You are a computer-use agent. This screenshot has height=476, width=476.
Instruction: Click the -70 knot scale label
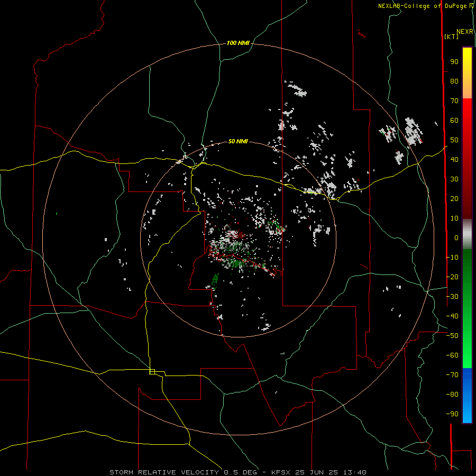tap(452, 375)
